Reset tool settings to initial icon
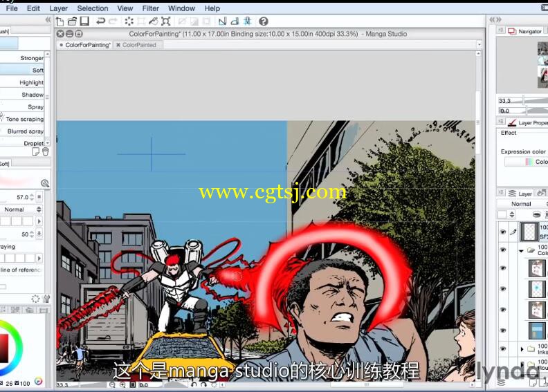Screen dimensions: 548x392 coord(35,299)
